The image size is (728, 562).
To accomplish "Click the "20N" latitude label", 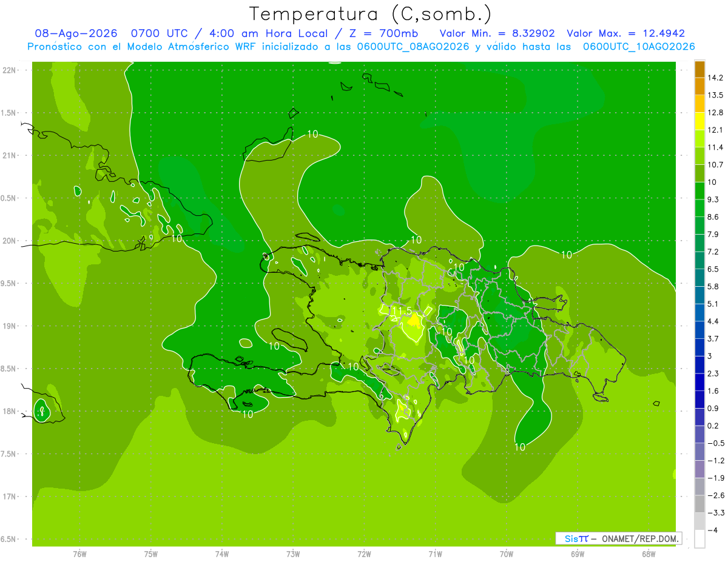I will [x=10, y=241].
